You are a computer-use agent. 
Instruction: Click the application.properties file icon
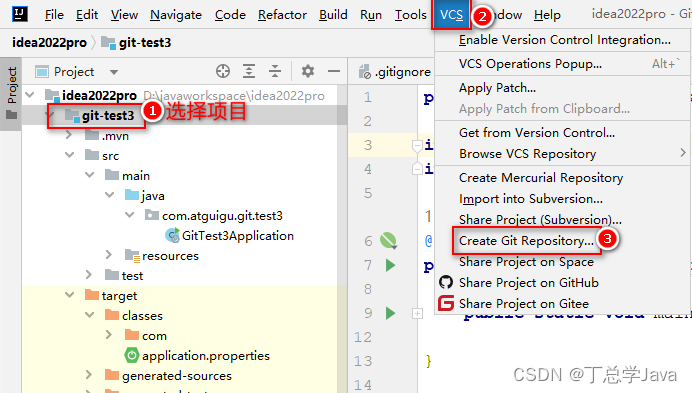[132, 355]
